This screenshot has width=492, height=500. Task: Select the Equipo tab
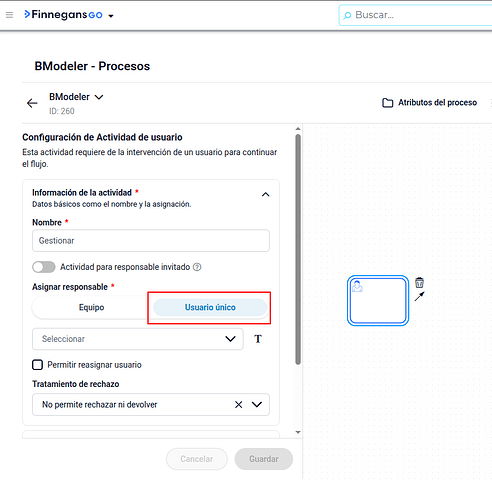click(x=91, y=307)
